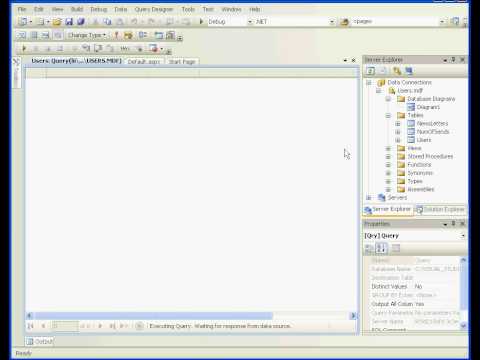Click the Stop Refresh icon in Server Explorer
Viewport: 480px width, 360px height.
pos(383,71)
